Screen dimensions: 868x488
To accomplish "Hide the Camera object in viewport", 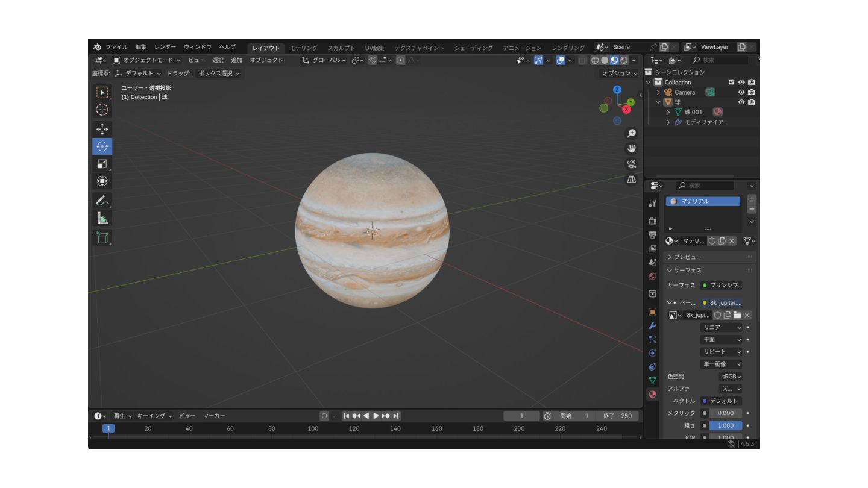I will point(741,92).
